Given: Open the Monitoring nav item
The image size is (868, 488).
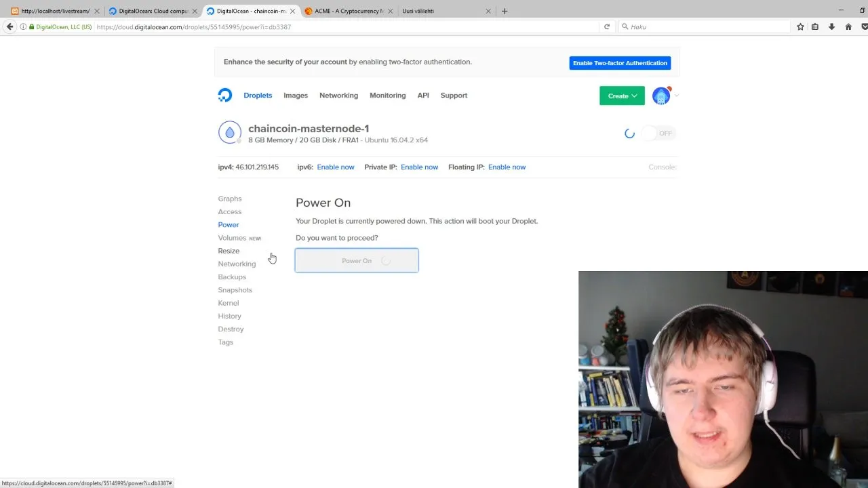Looking at the screenshot, I should 388,96.
